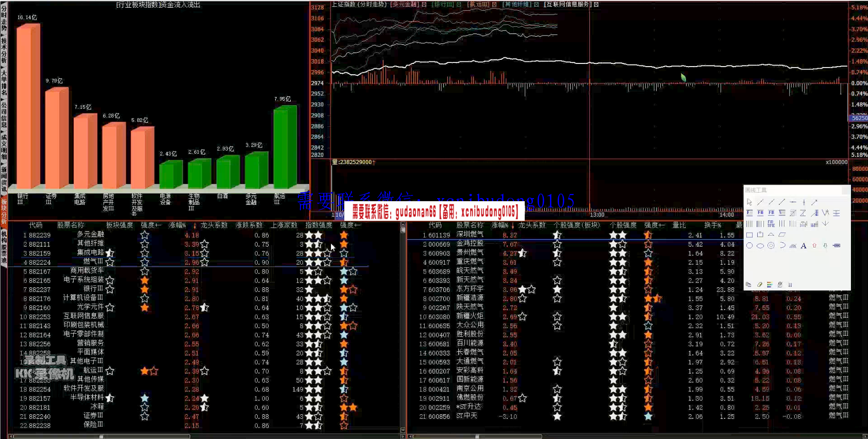
Task: Remove 多元金融 overlay via its X box
Action: click(x=424, y=5)
